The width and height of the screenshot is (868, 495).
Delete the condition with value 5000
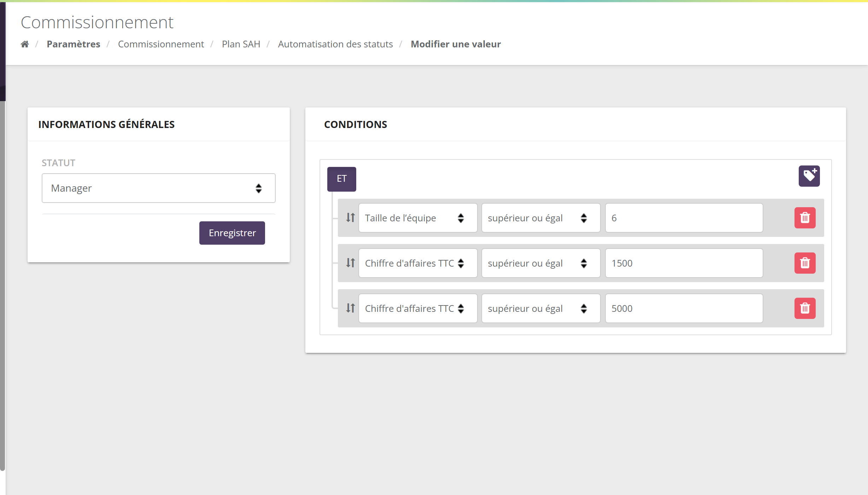point(805,308)
